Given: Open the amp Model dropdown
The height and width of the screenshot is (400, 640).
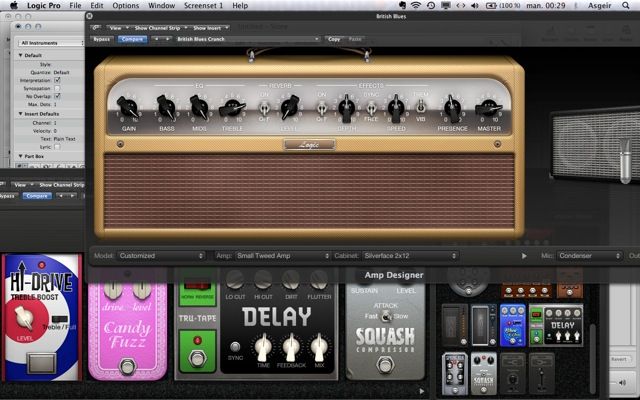Looking at the screenshot, I should pos(161,256).
